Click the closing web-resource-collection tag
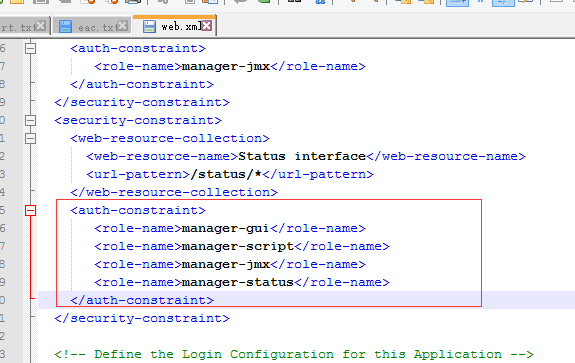 coord(174,192)
